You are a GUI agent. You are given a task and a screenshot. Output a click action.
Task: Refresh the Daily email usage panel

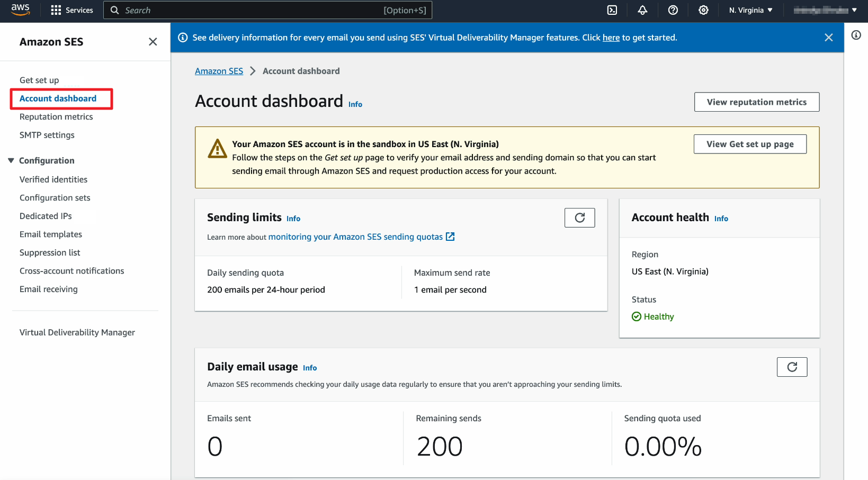click(x=792, y=367)
